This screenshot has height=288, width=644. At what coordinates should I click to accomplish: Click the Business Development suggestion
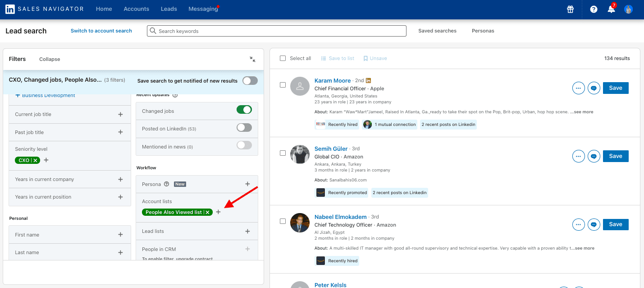pos(46,95)
